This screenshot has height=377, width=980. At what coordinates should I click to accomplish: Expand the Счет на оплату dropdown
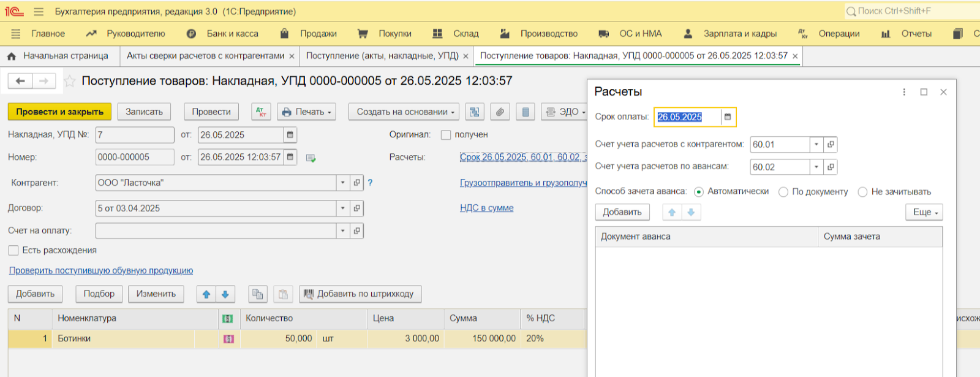coord(343,231)
